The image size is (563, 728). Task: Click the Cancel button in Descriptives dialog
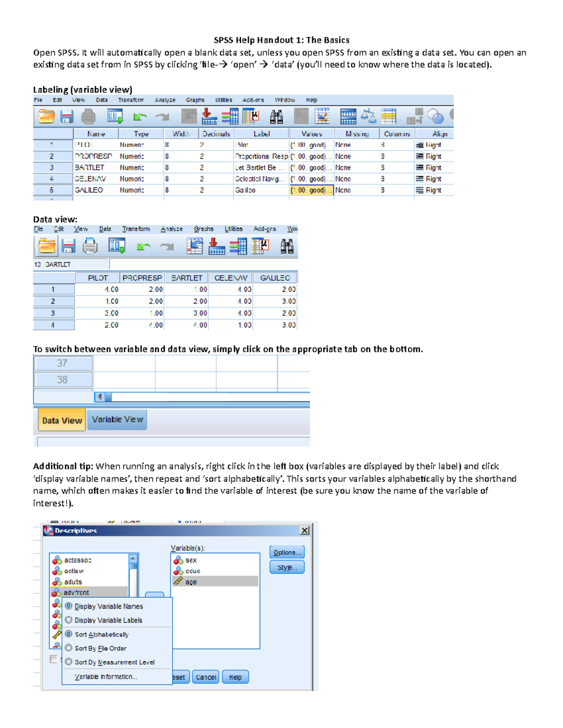click(x=206, y=677)
